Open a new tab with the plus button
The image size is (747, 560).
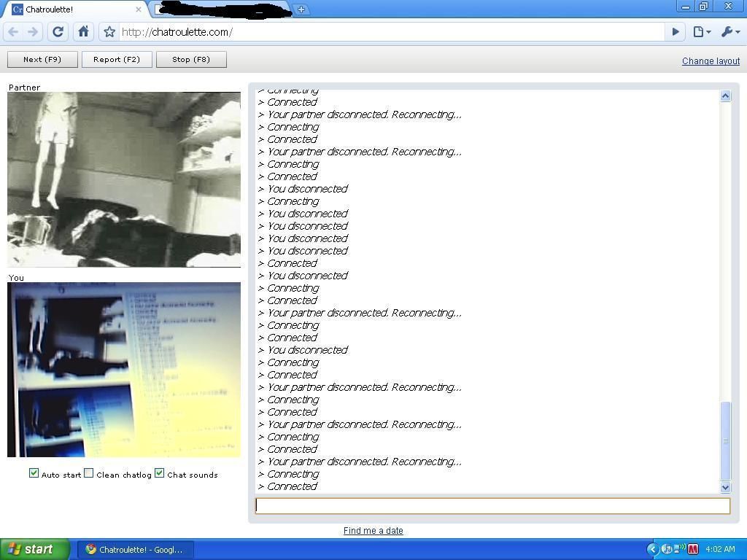[301, 9]
